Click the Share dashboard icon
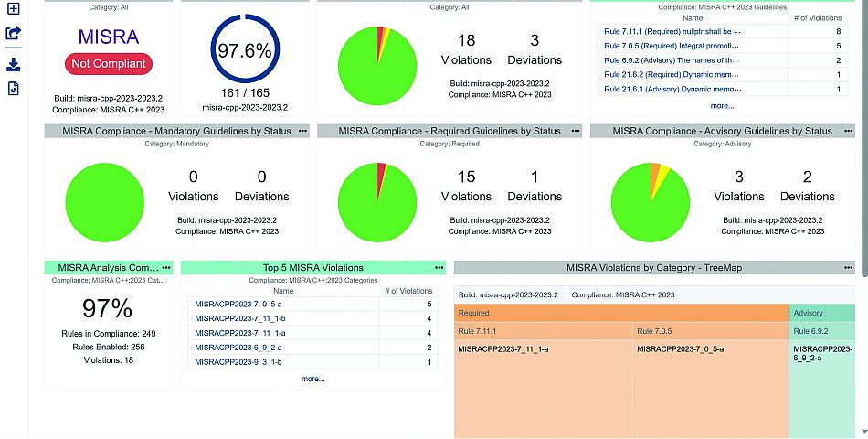 pyautogui.click(x=13, y=34)
